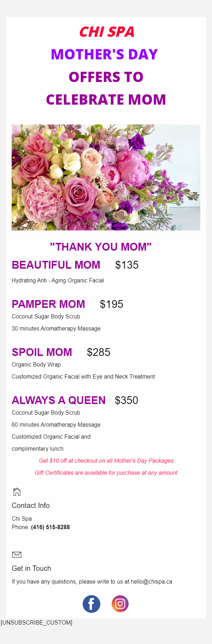Select the "THANK YOU MOM" heading
Screen dimensions: 212x644
pos(101,247)
